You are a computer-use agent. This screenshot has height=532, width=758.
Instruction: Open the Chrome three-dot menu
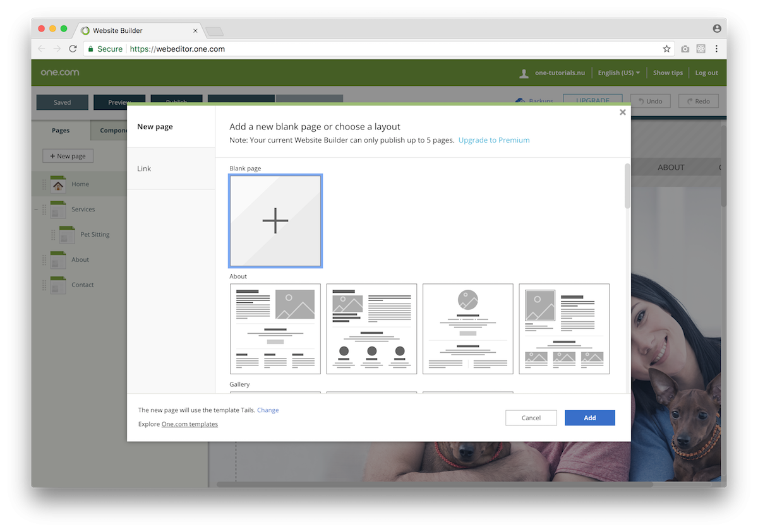click(716, 49)
